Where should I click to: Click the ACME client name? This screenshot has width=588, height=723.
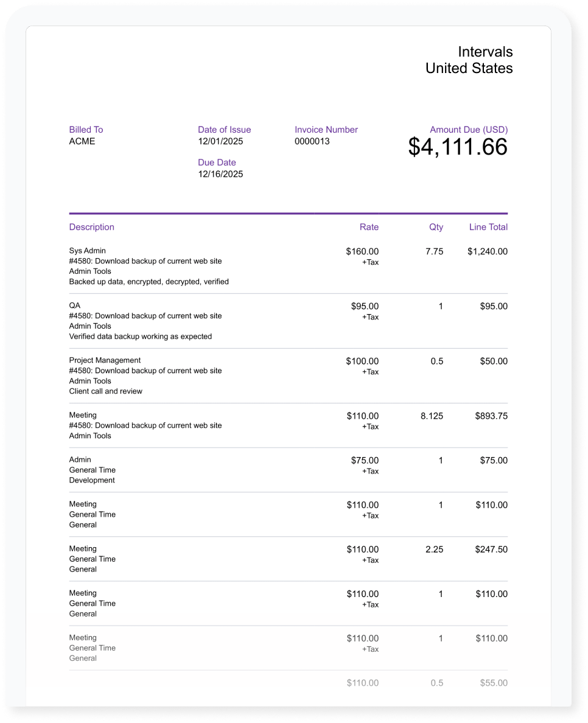82,141
